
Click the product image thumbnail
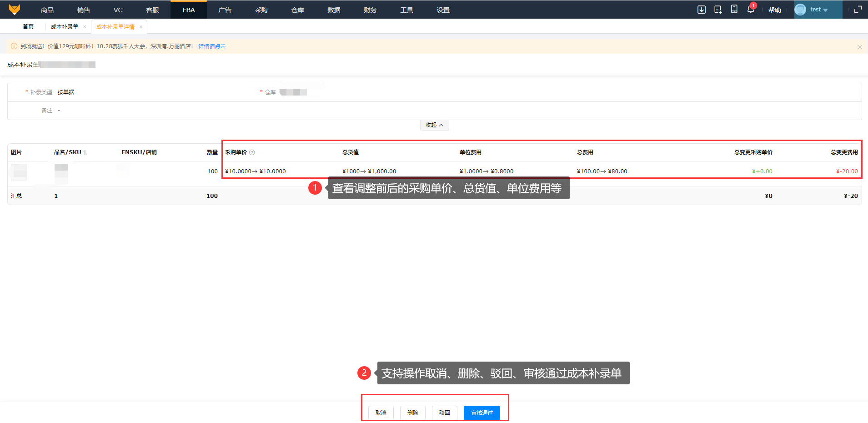20,172
